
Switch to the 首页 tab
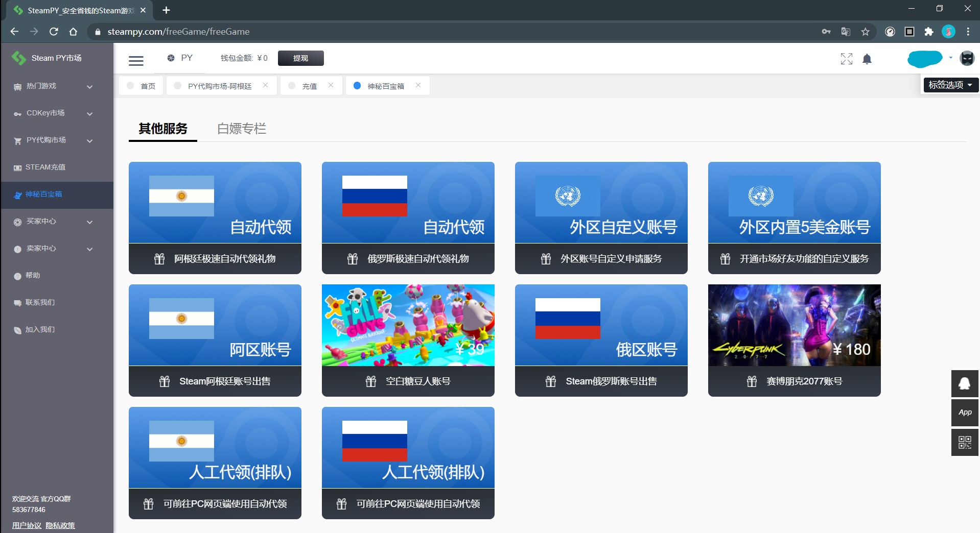tap(142, 86)
